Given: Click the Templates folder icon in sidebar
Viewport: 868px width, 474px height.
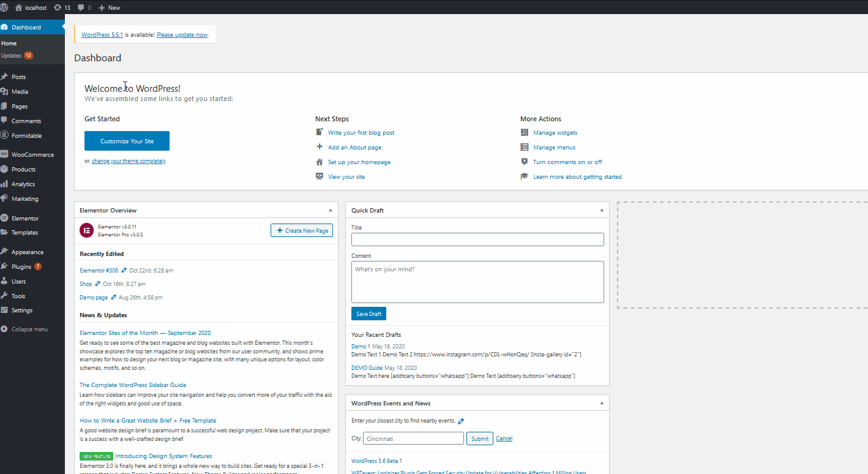Looking at the screenshot, I should pyautogui.click(x=4, y=233).
